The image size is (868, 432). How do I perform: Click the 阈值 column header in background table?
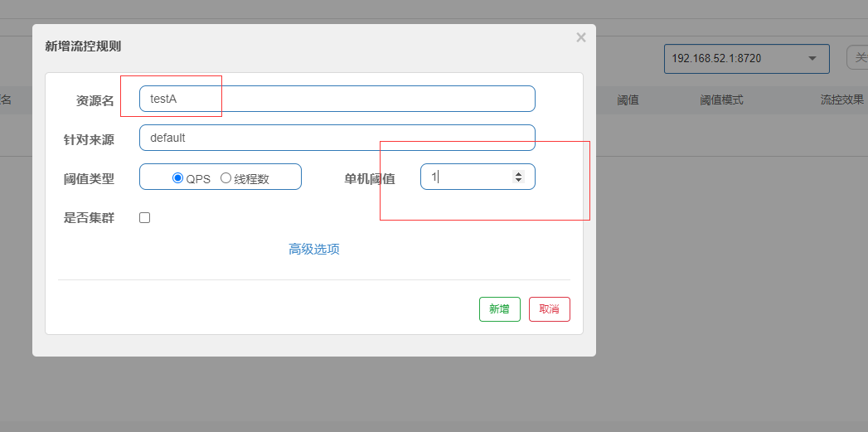point(628,100)
